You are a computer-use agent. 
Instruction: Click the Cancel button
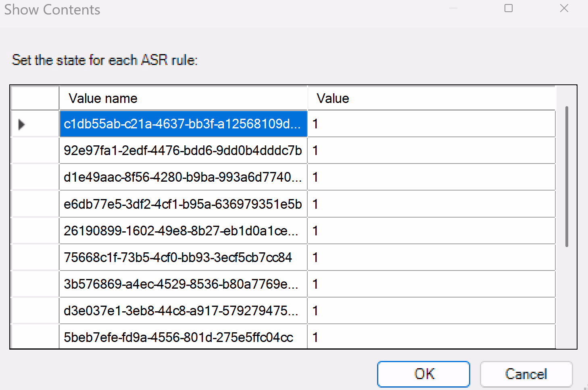click(x=526, y=374)
